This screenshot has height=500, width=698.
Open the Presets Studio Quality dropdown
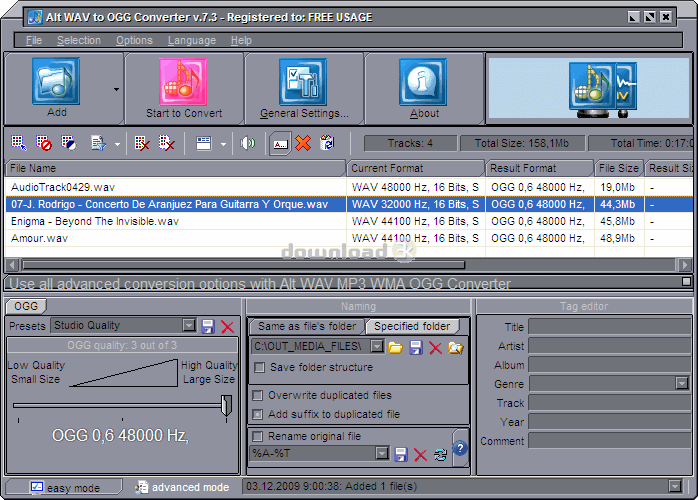coord(189,325)
